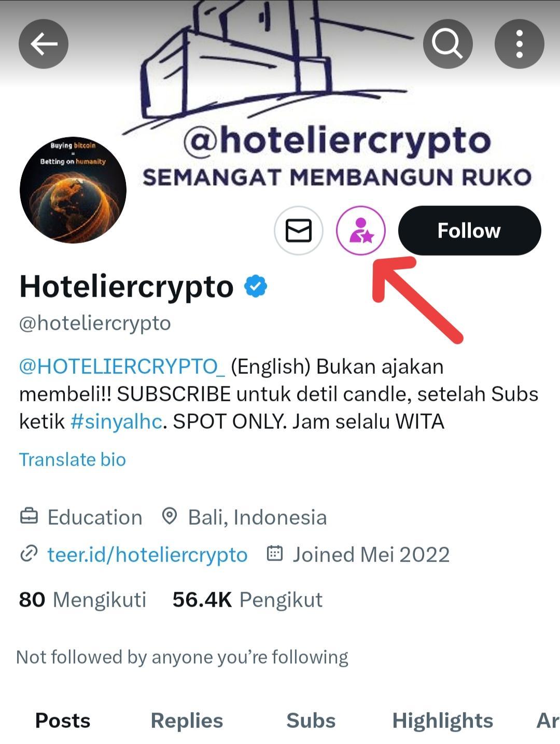Open @HOTELIERCRYPTO_ mention in bio
The width and height of the screenshot is (560, 744).
pyautogui.click(x=122, y=367)
